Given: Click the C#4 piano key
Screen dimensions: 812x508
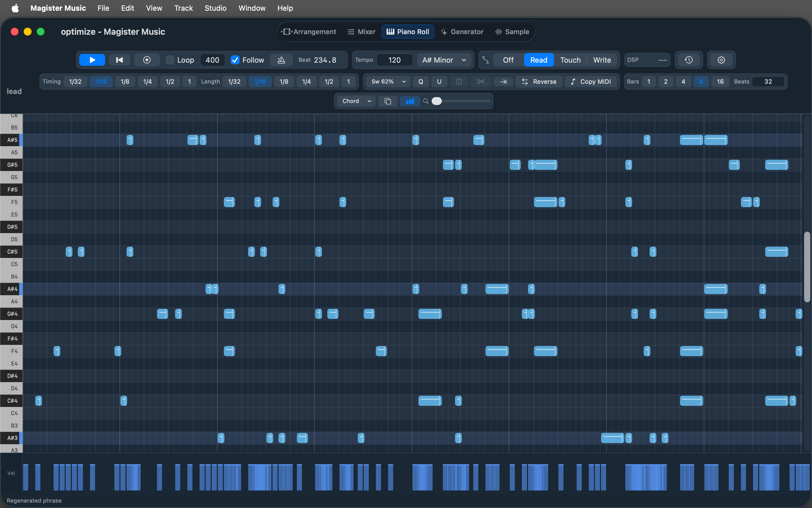Looking at the screenshot, I should click(11, 400).
